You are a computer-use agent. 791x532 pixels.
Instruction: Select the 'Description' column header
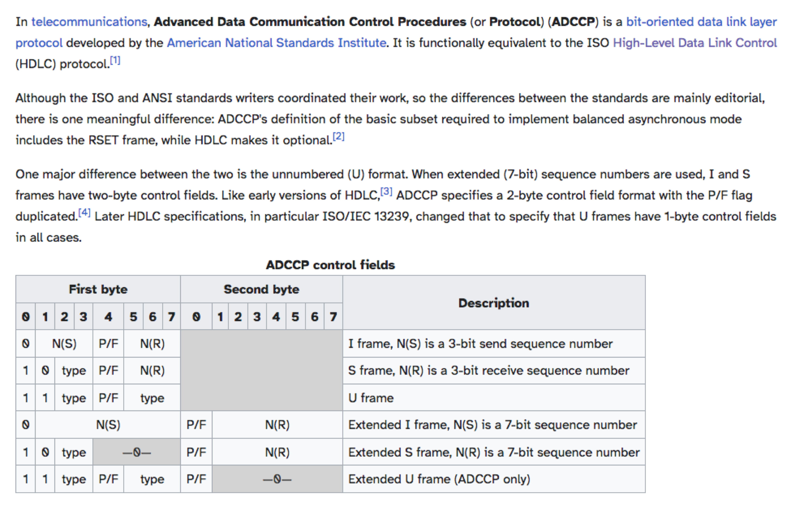493,303
